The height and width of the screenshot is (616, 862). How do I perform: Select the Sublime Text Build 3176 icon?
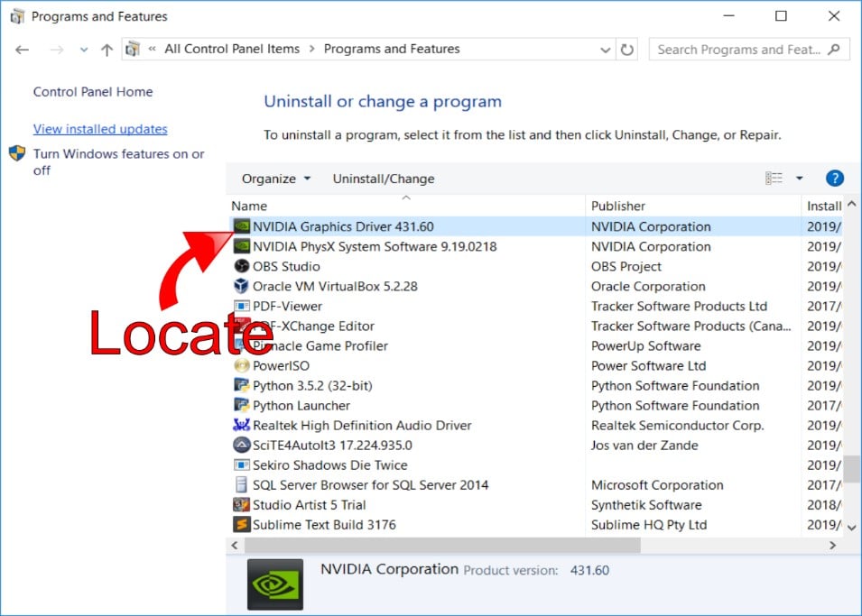pyautogui.click(x=241, y=524)
